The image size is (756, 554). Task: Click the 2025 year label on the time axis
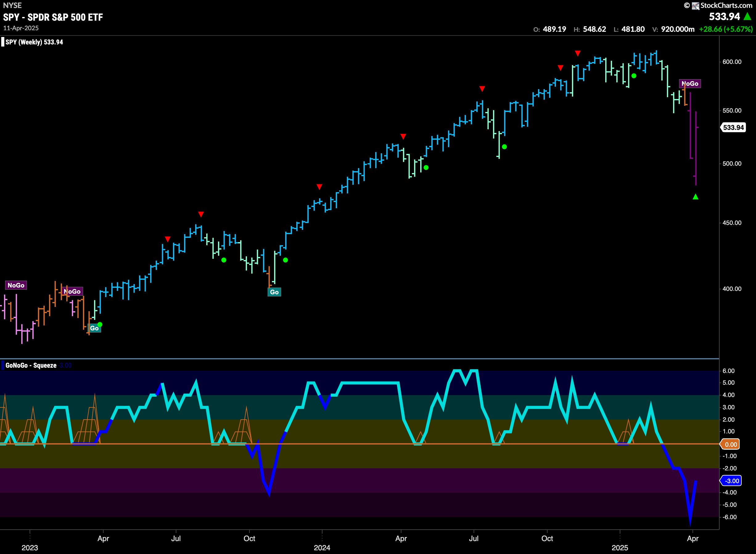click(x=620, y=548)
